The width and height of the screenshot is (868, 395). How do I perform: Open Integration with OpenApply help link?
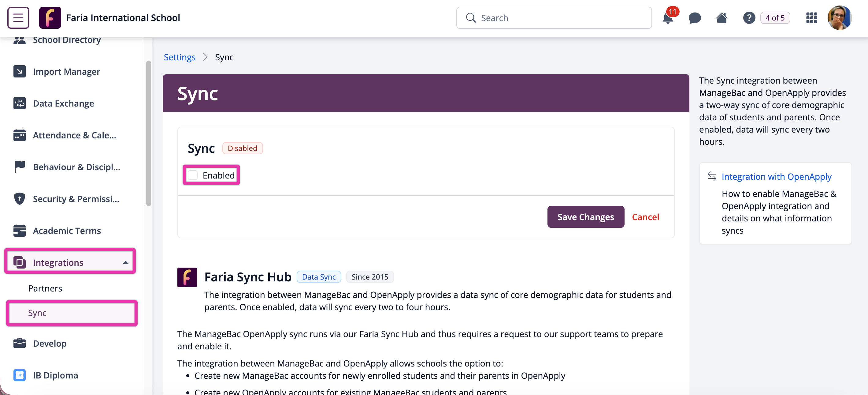(776, 176)
